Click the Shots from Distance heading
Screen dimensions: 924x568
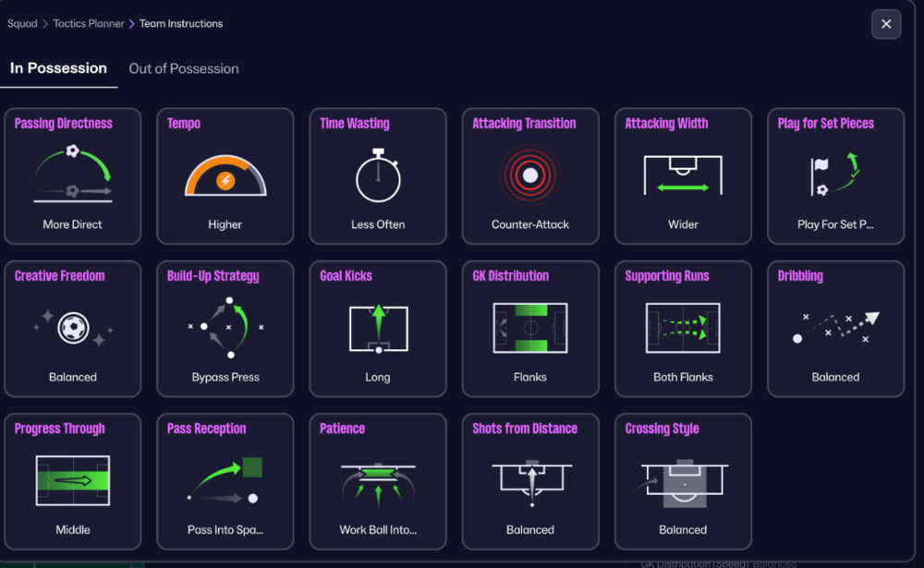[x=525, y=429]
